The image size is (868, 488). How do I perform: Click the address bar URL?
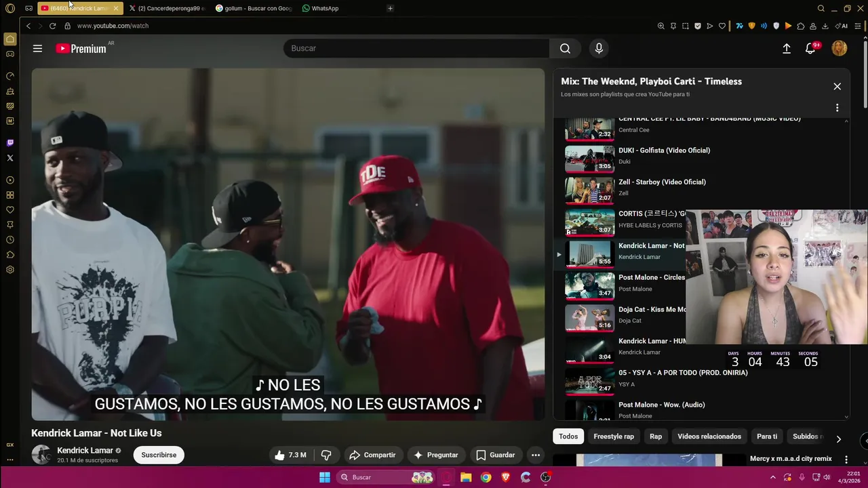[113, 26]
